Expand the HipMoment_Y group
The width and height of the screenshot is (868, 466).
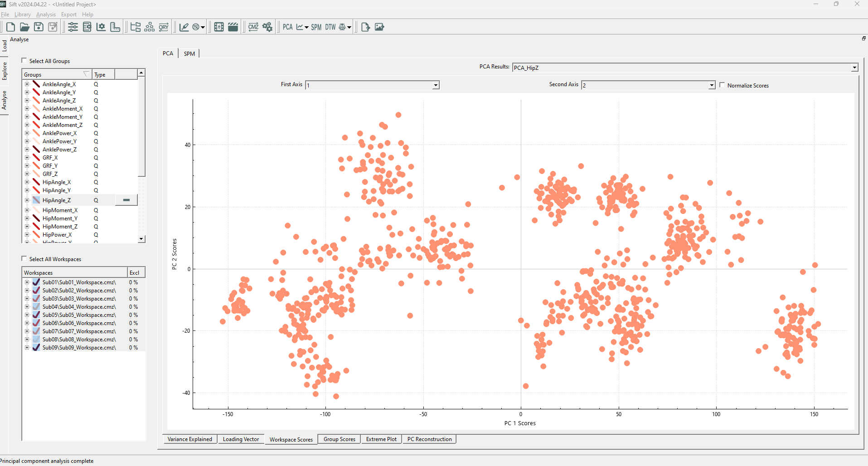click(x=27, y=218)
